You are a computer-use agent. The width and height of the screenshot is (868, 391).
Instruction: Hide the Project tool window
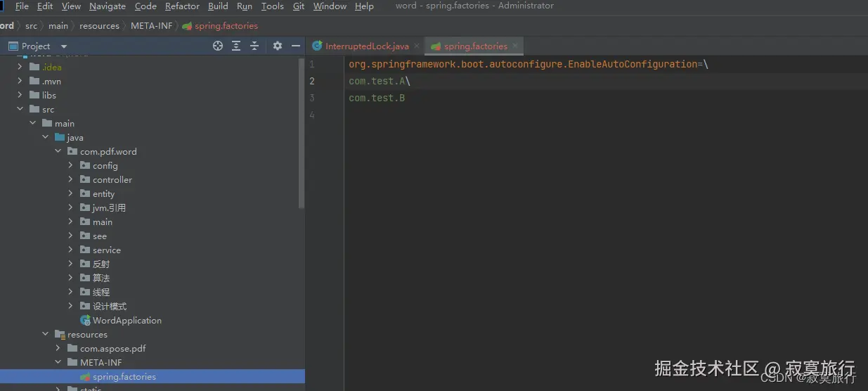pyautogui.click(x=296, y=46)
